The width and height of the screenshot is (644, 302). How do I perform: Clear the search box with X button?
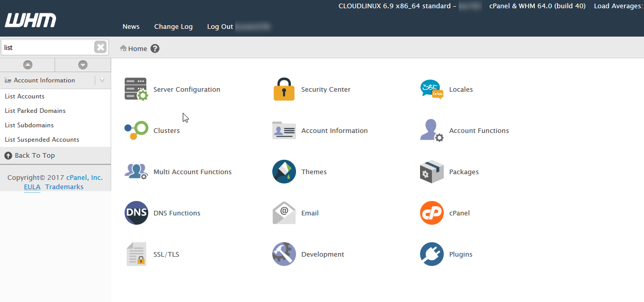click(x=100, y=47)
